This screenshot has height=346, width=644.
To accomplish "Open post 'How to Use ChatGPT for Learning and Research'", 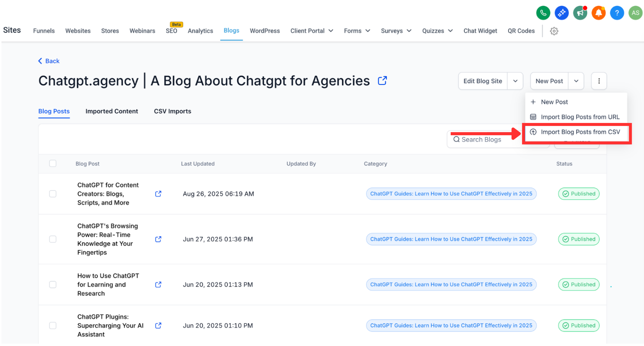I will point(108,285).
